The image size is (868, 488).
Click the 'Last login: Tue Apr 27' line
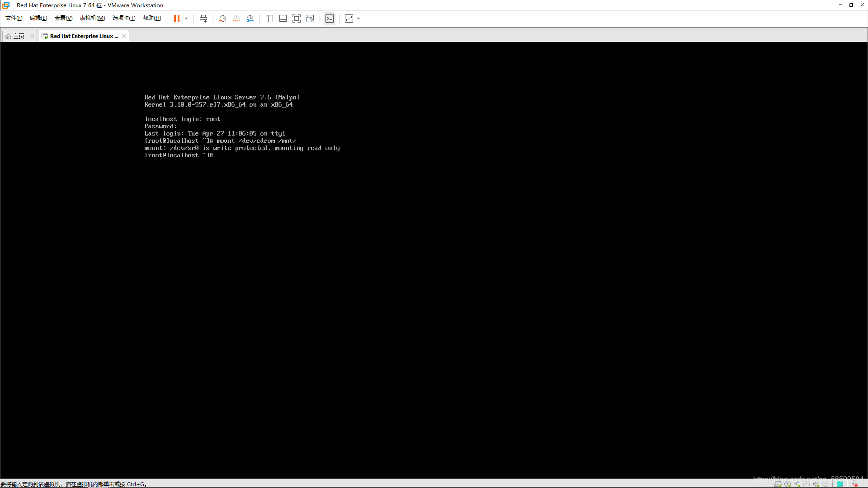pos(215,134)
